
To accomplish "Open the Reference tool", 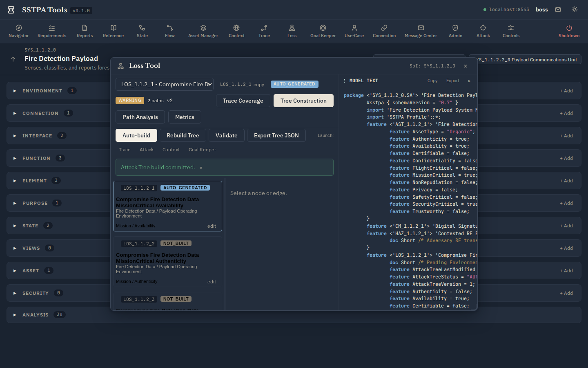I will click(113, 31).
